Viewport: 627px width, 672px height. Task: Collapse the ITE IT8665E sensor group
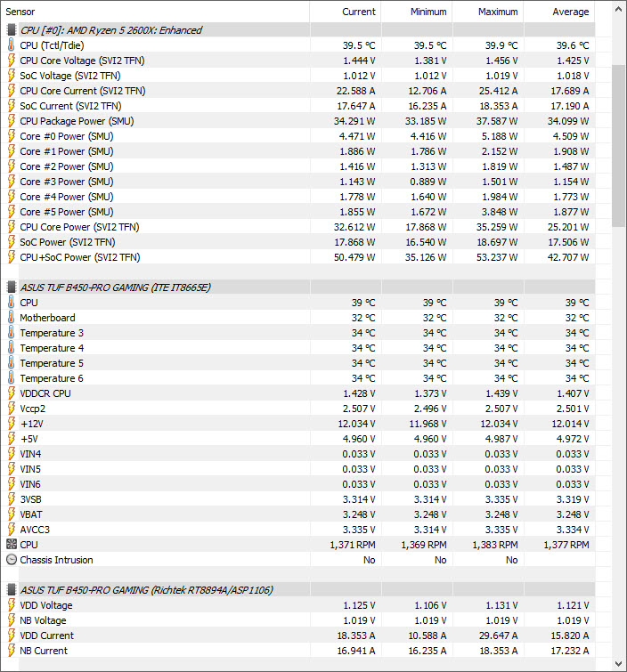(115, 287)
